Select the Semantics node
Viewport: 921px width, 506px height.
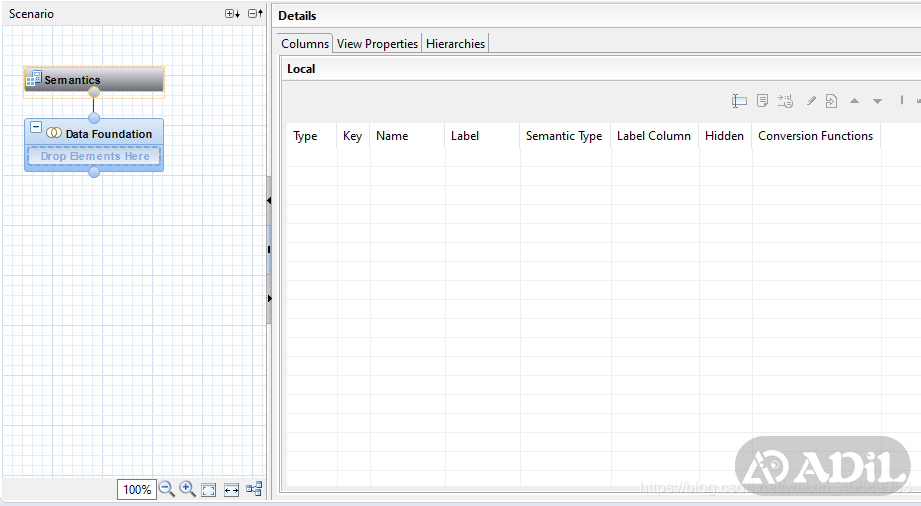[x=94, y=80]
